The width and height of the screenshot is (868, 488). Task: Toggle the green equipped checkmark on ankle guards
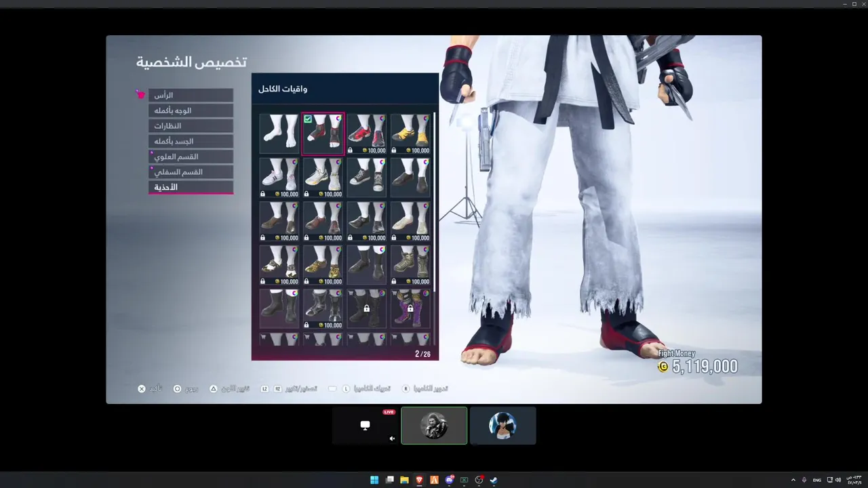pos(308,119)
